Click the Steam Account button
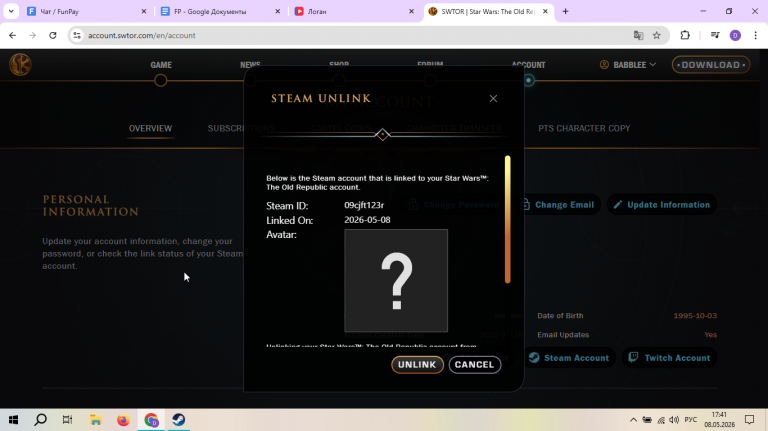 (x=570, y=358)
